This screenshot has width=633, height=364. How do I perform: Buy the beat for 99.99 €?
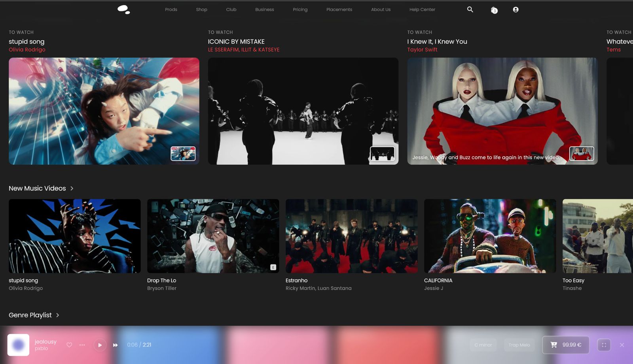(x=566, y=345)
